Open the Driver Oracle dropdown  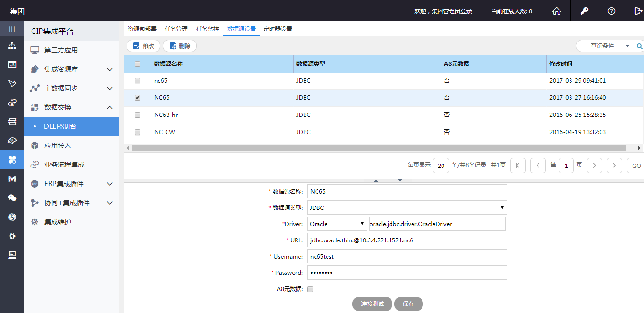pos(337,224)
